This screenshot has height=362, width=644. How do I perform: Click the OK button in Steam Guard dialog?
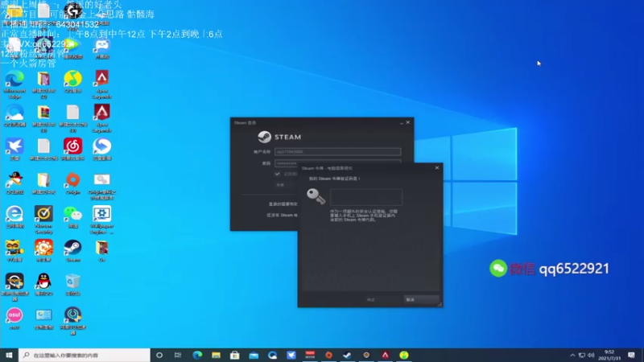pos(382,299)
